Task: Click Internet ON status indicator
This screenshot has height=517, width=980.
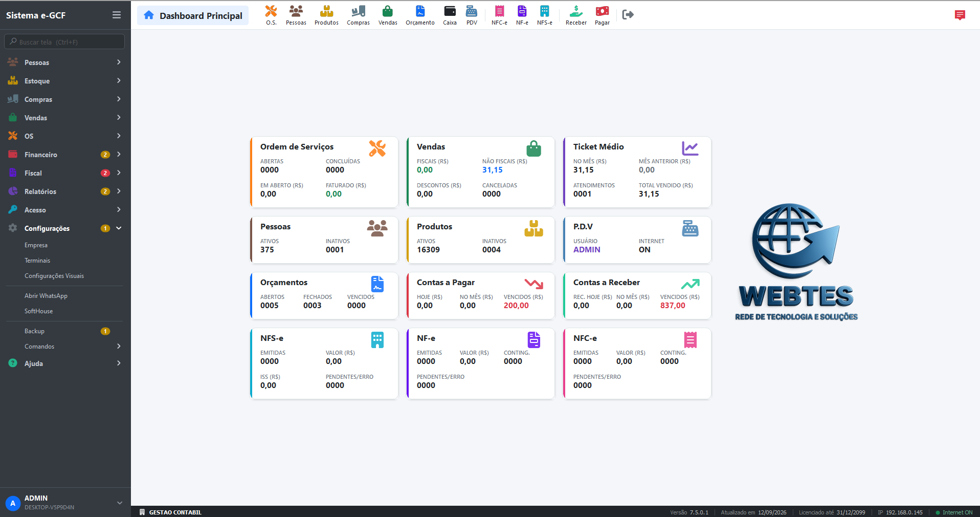Action: 954,512
